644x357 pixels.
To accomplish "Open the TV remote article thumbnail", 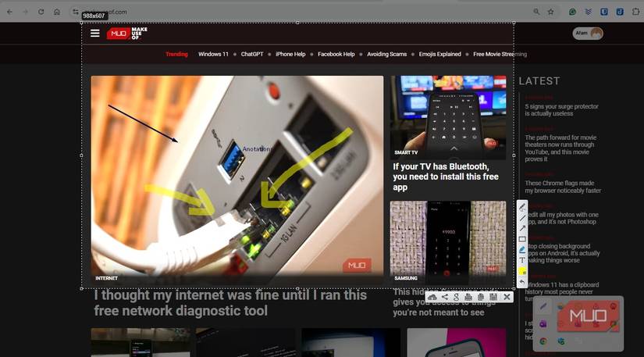I will point(448,117).
